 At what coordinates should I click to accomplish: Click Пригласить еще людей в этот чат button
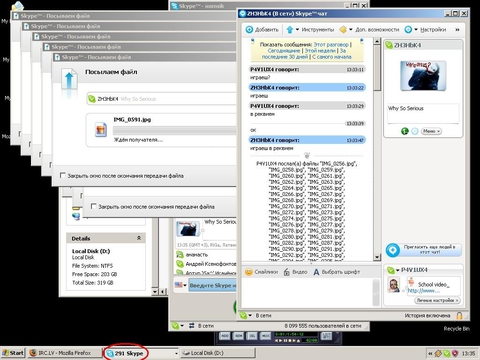(x=424, y=250)
